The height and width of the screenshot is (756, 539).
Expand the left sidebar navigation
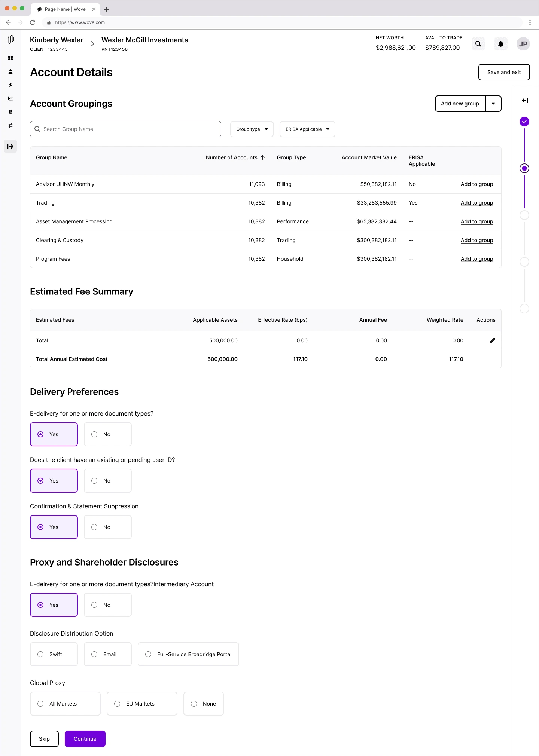(x=10, y=146)
